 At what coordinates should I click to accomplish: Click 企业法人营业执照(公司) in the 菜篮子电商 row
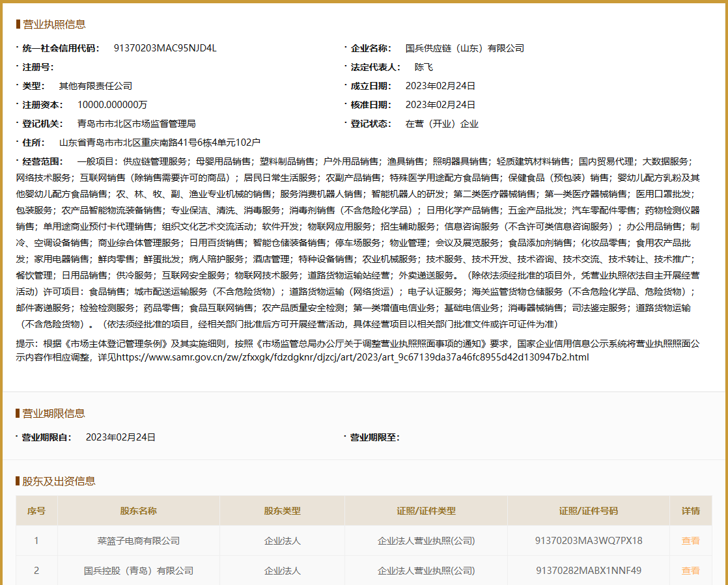click(x=427, y=541)
